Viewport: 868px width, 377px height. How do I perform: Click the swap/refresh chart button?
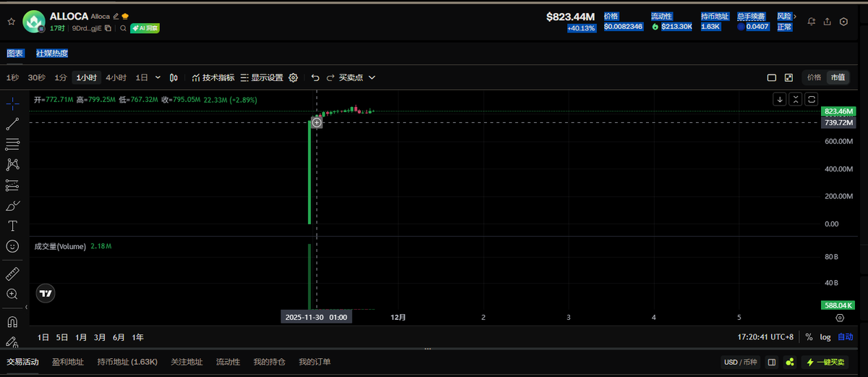tap(812, 99)
